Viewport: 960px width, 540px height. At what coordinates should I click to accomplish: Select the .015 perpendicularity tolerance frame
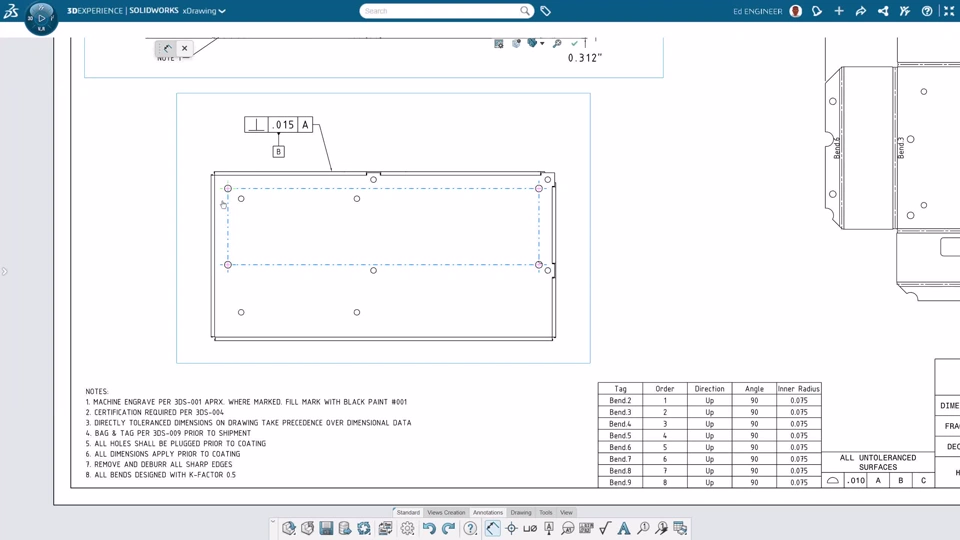279,125
